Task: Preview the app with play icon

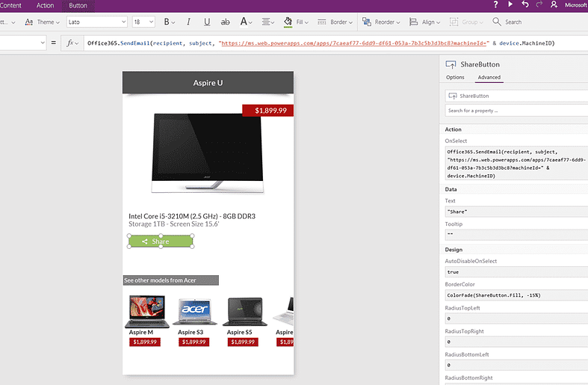Action: (510, 4)
